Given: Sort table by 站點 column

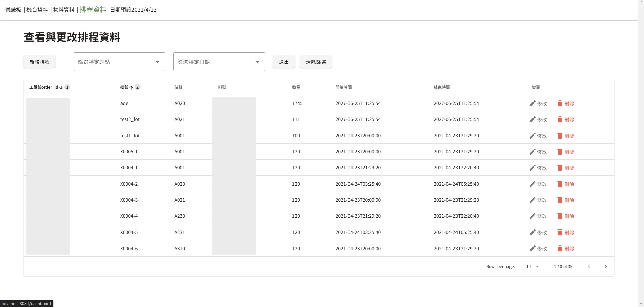Looking at the screenshot, I should (x=178, y=87).
